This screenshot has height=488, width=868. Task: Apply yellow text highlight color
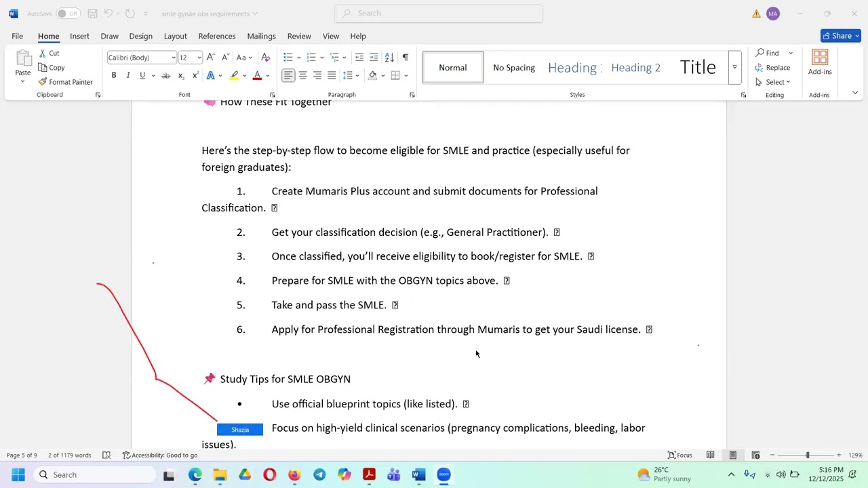click(234, 75)
